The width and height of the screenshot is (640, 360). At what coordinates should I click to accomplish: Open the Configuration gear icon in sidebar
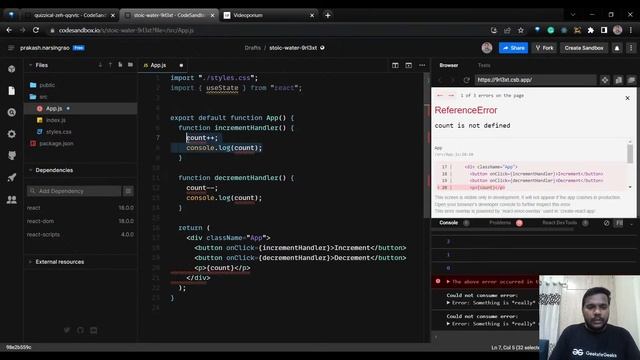tap(11, 134)
